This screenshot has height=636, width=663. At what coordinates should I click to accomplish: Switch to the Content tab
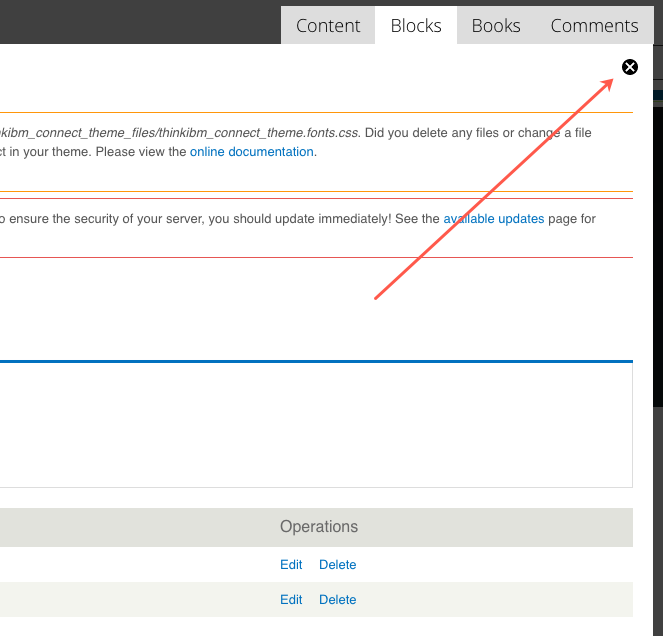coord(328,25)
